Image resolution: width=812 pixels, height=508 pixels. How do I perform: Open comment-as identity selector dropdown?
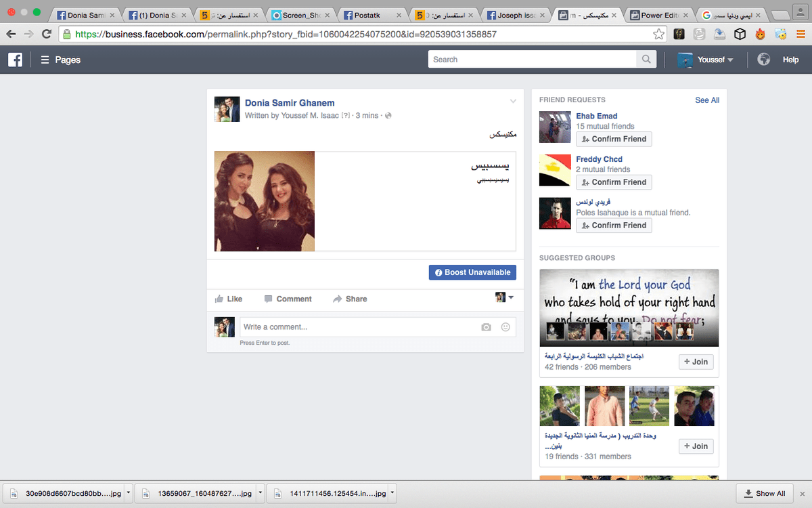click(505, 297)
